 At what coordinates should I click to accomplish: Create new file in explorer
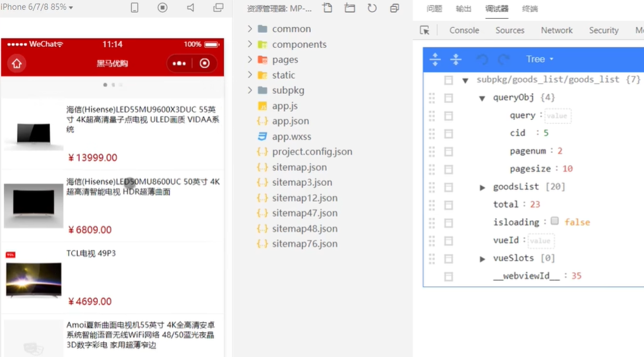pyautogui.click(x=327, y=8)
